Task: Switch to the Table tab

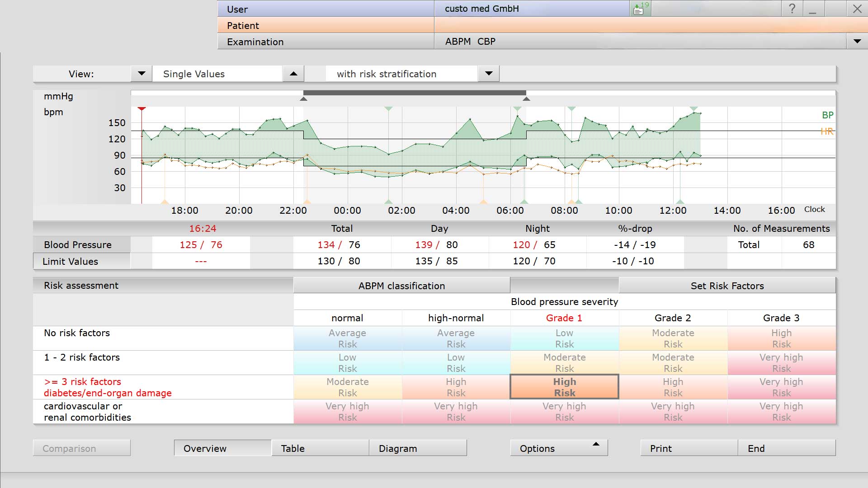Action: [x=320, y=448]
